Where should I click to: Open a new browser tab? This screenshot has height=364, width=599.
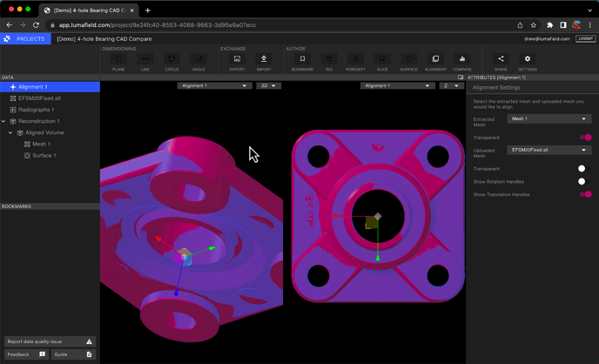click(148, 10)
